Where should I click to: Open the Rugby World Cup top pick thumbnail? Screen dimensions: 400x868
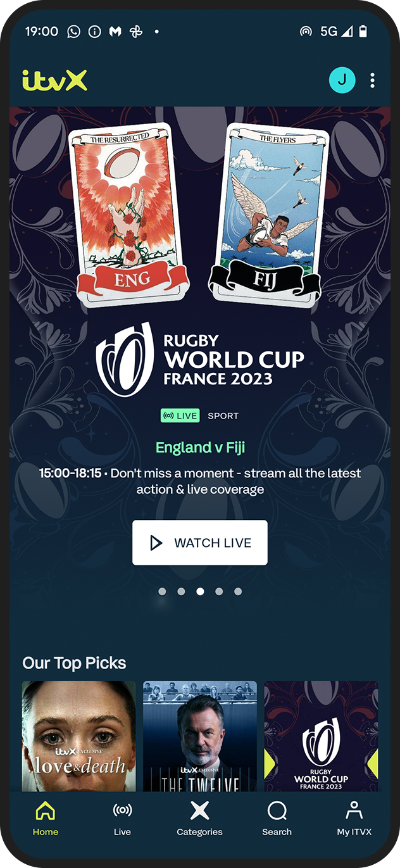click(321, 736)
